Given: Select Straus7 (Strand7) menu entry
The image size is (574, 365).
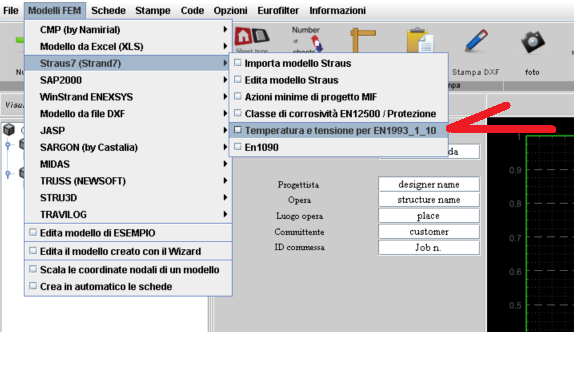Looking at the screenshot, I should (x=128, y=63).
